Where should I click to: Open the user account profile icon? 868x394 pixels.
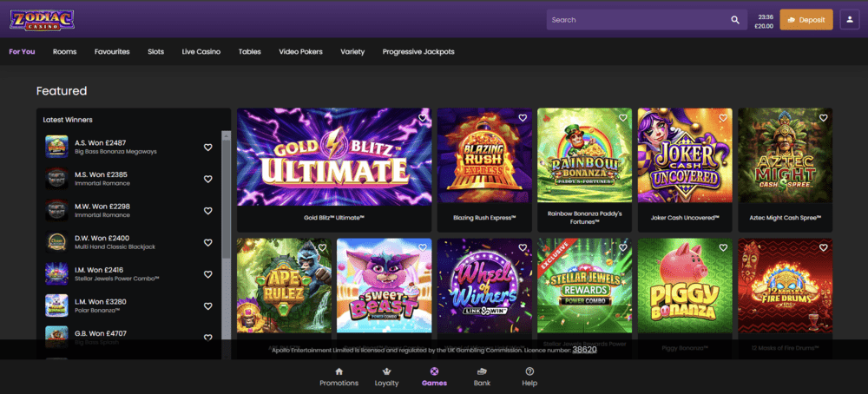pos(850,19)
